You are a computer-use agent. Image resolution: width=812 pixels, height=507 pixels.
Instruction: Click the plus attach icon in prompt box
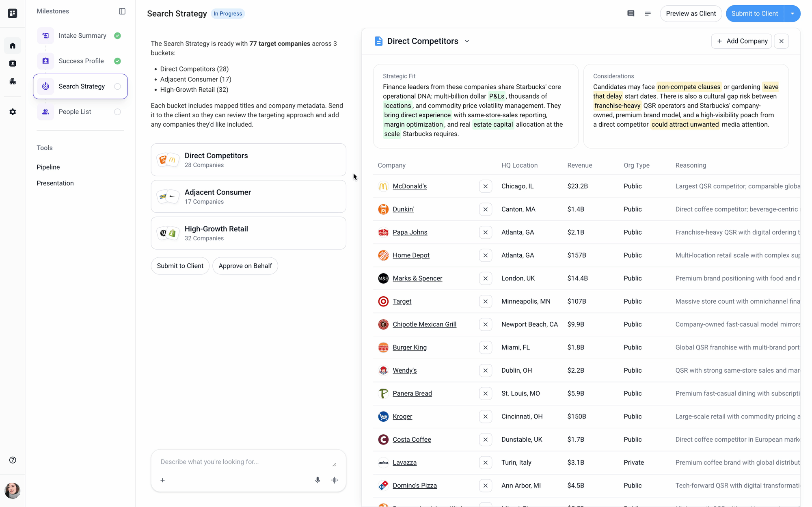click(x=162, y=480)
